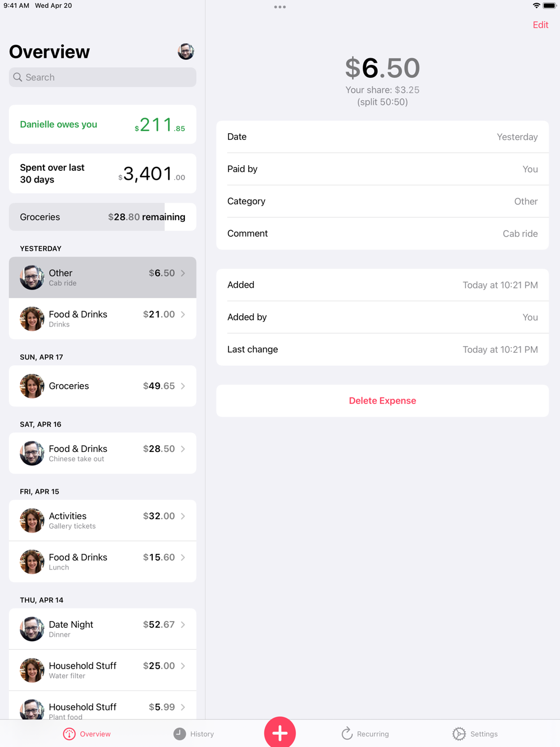Click Edit in the top right
The image size is (560, 747).
point(540,25)
